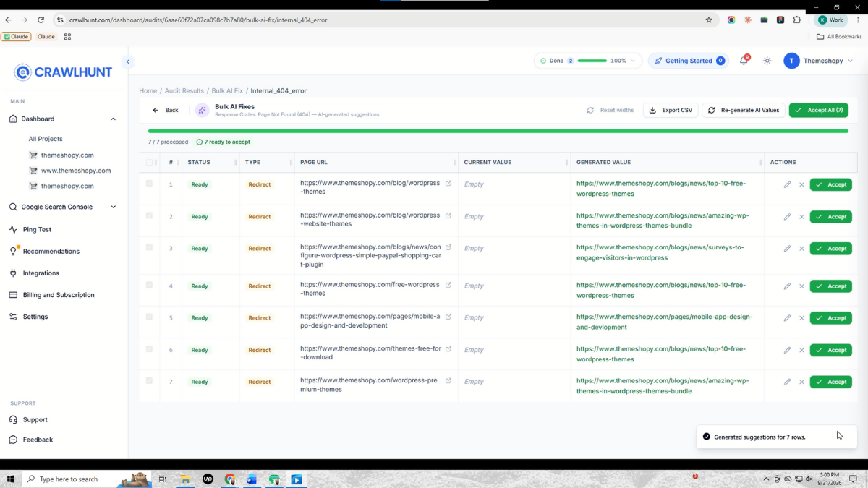Click the 100% progress bar in header
The image size is (868, 488).
(x=592, y=61)
